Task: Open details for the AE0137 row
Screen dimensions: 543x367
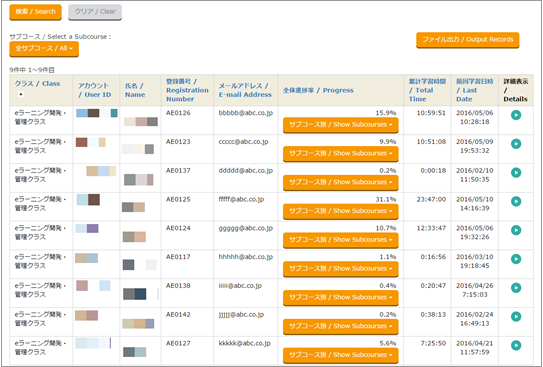Action: (x=516, y=172)
